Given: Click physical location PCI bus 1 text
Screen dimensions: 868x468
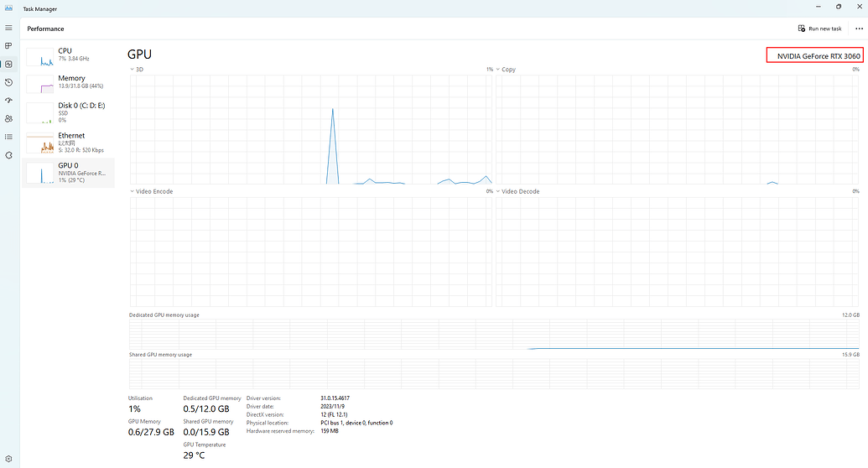Looking at the screenshot, I should tap(356, 423).
